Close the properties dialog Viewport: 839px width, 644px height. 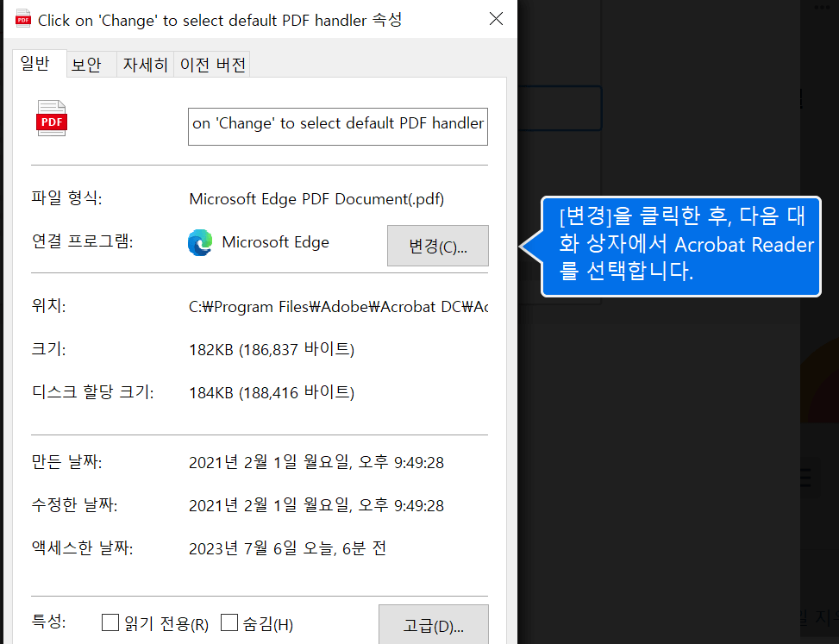[496, 19]
